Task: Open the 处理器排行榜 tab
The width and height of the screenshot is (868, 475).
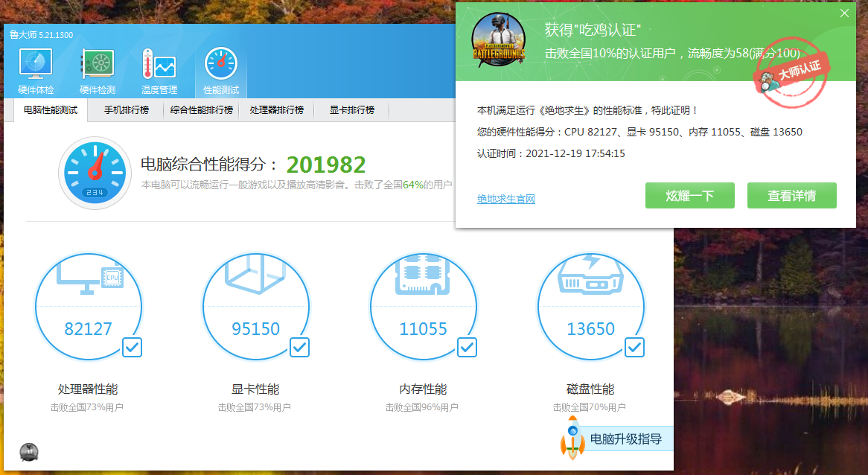Action: coord(277,110)
